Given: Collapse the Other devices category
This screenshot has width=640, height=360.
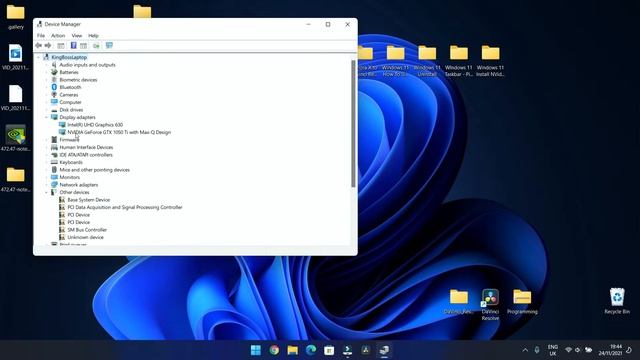Looking at the screenshot, I should click(x=47, y=192).
